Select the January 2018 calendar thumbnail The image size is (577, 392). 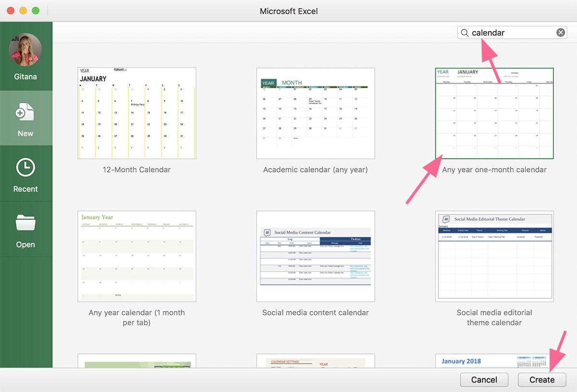point(494,361)
